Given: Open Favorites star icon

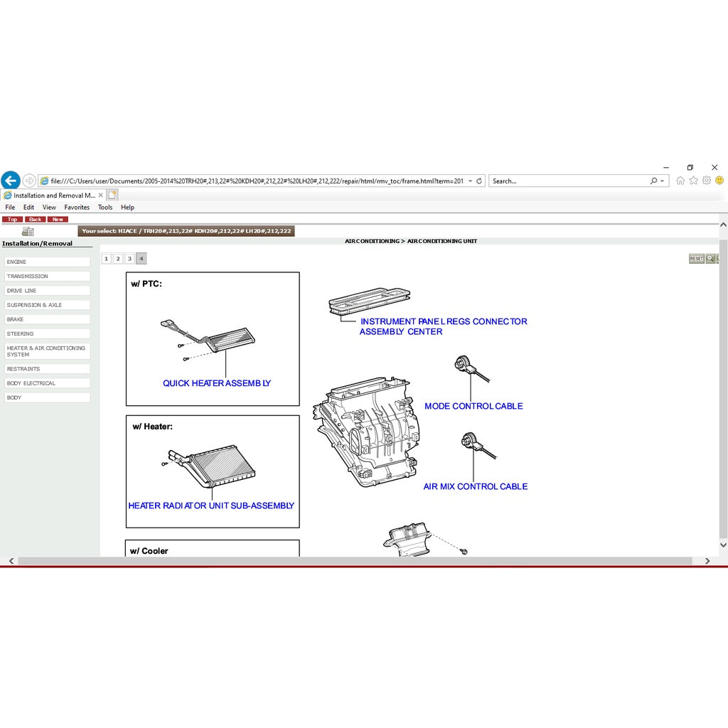Looking at the screenshot, I should point(694,181).
